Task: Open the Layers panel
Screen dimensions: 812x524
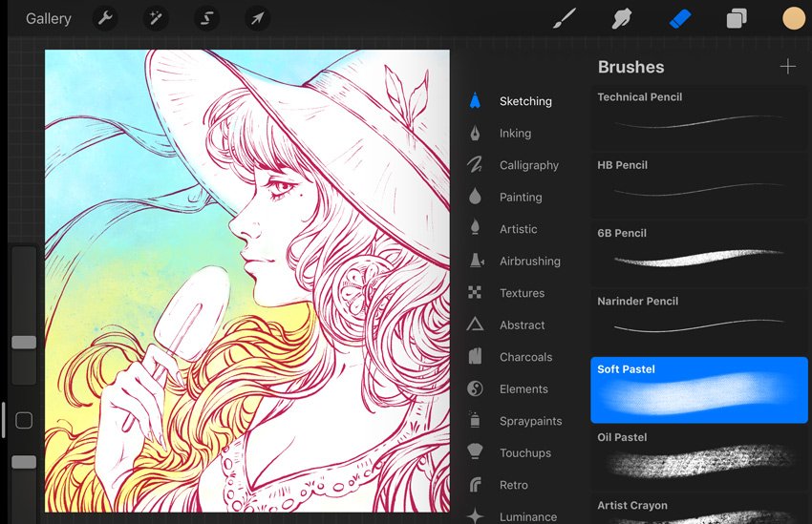Action: [x=737, y=19]
